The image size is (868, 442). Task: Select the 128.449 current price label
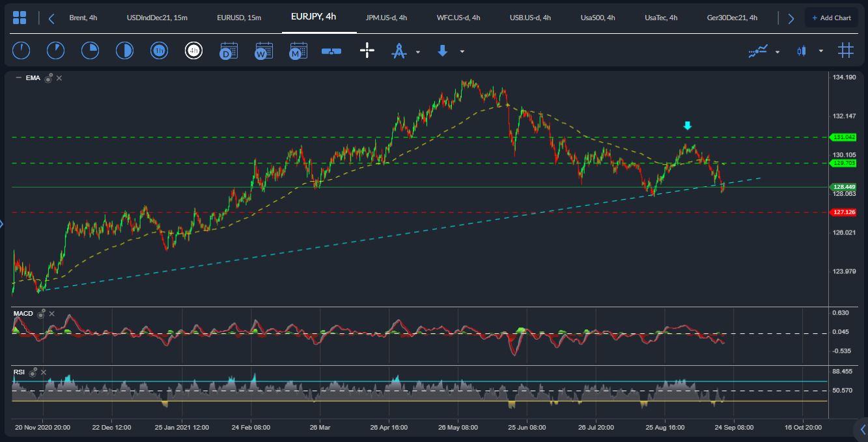click(x=843, y=187)
